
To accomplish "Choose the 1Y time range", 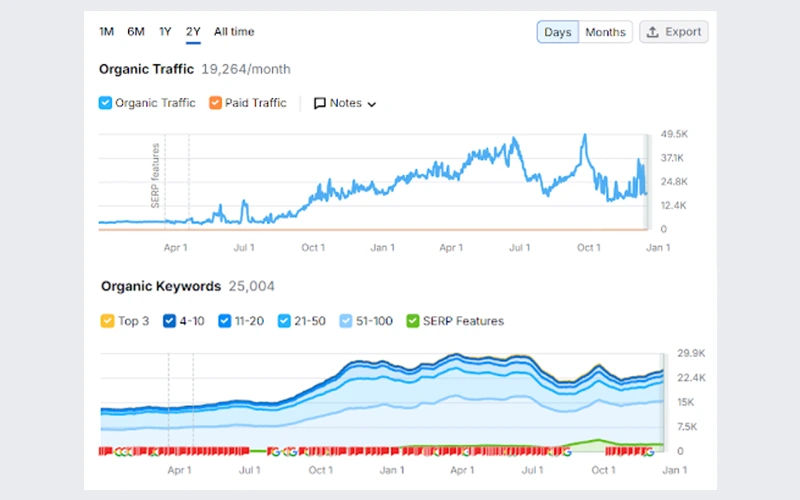I will [165, 32].
